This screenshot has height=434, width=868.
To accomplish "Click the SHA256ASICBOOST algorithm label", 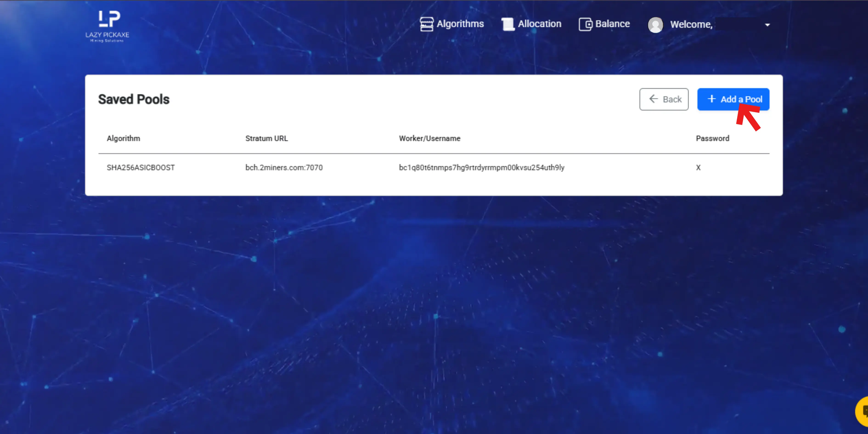I will 141,167.
